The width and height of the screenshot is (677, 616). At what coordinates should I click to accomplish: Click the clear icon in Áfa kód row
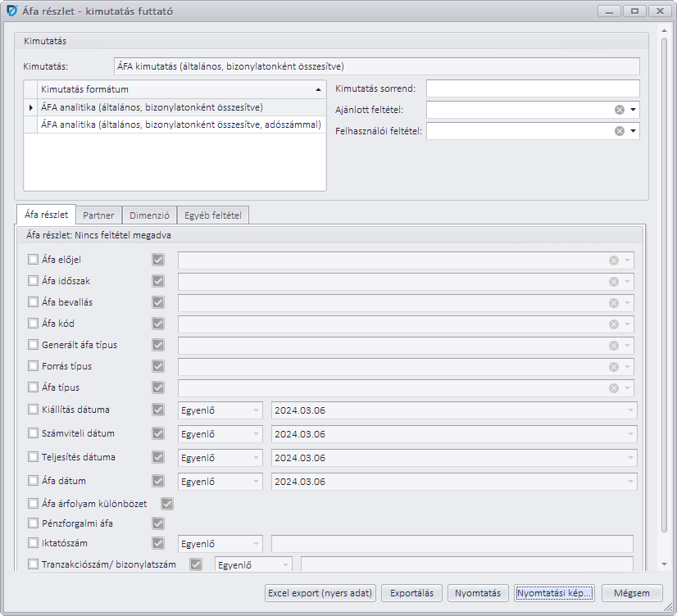pyautogui.click(x=613, y=324)
